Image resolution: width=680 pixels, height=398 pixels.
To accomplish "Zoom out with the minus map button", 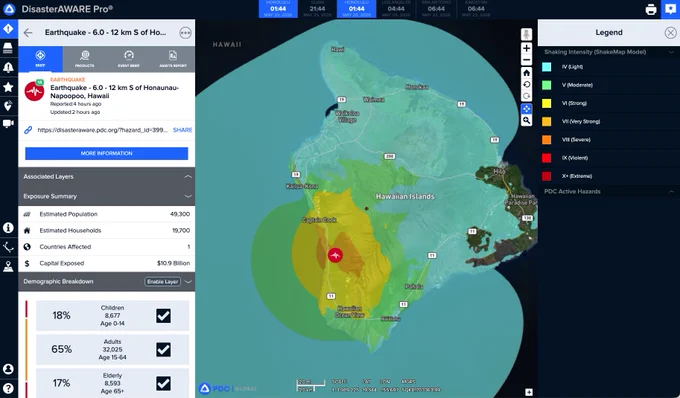I will (526, 60).
